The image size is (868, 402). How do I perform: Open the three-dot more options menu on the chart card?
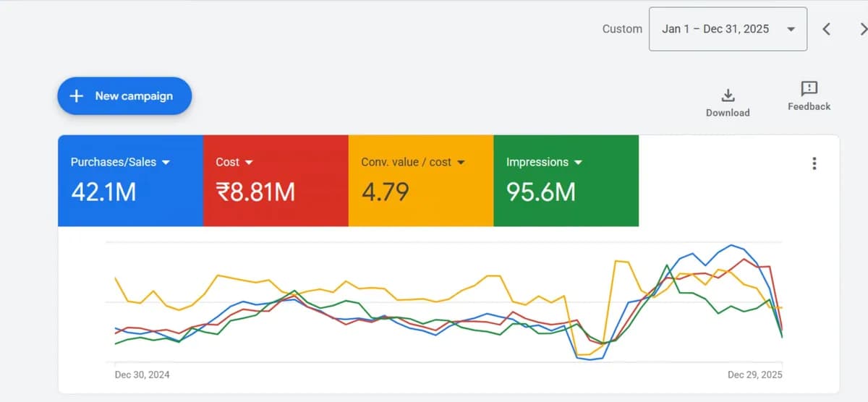tap(814, 163)
